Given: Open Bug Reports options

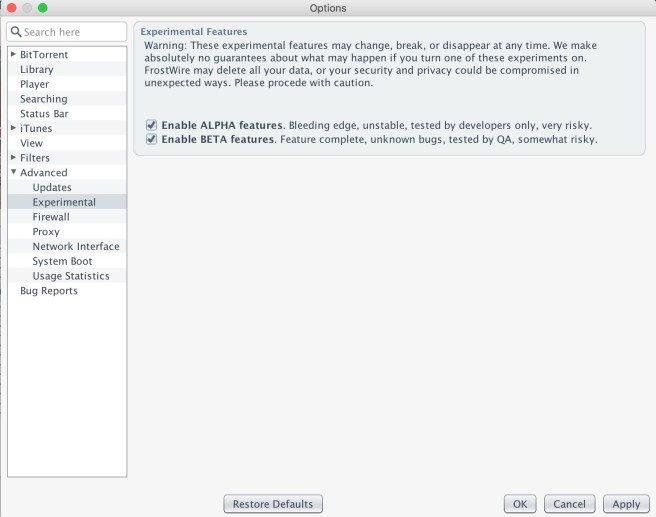Looking at the screenshot, I should click(x=49, y=291).
